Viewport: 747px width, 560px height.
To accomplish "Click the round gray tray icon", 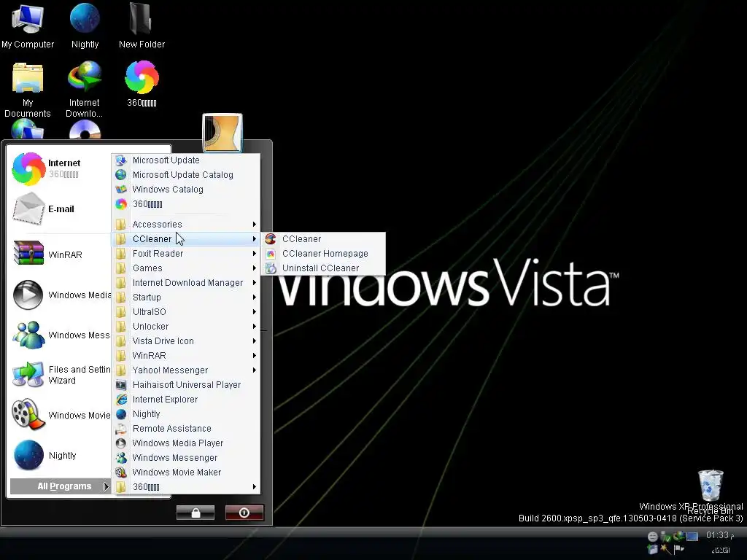I will coord(653,537).
